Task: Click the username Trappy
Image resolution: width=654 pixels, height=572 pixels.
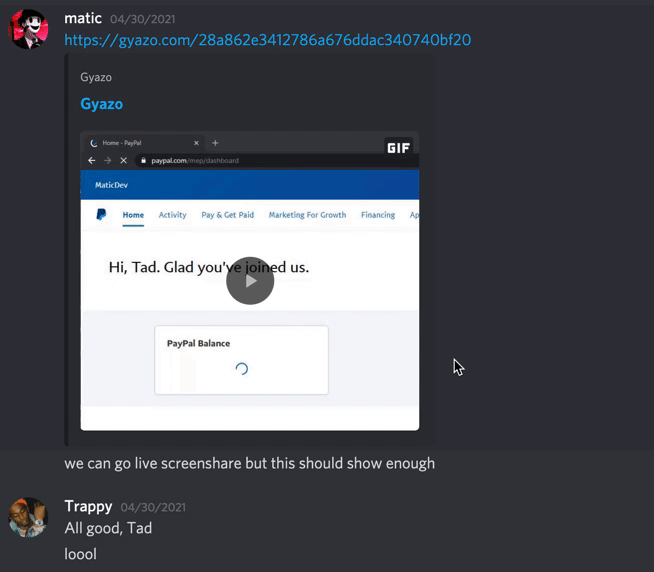Action: 88,506
